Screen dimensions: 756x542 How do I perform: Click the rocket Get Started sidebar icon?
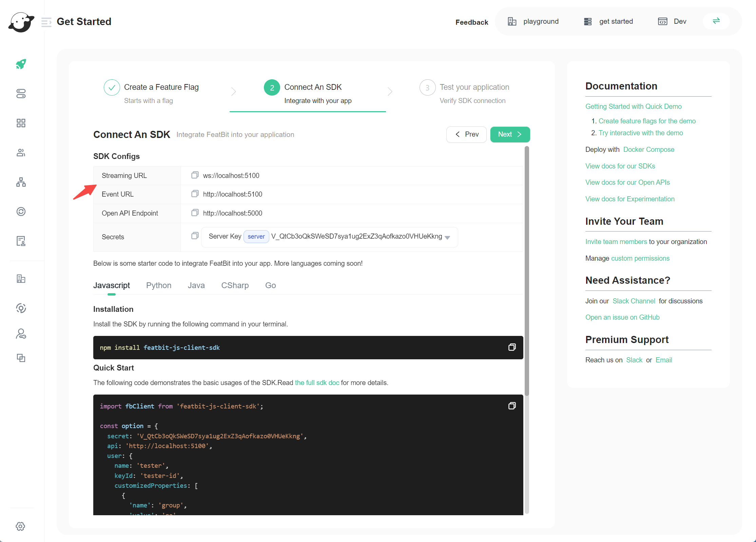click(x=21, y=64)
